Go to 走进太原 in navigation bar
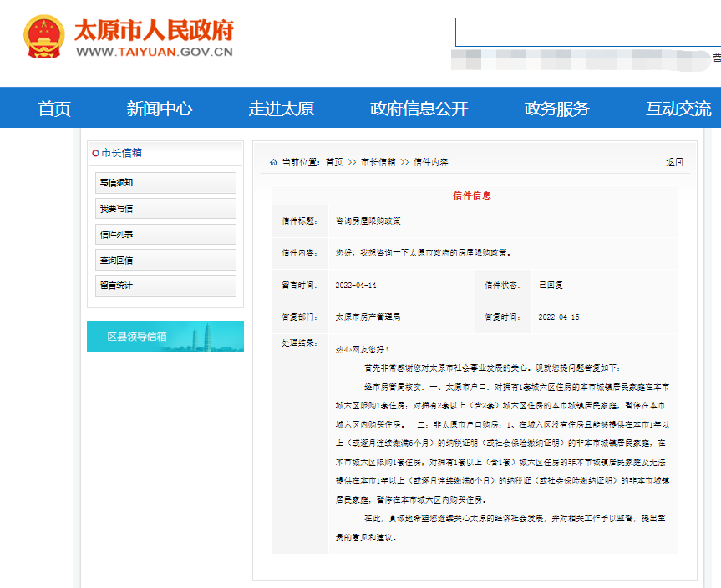 [x=281, y=109]
